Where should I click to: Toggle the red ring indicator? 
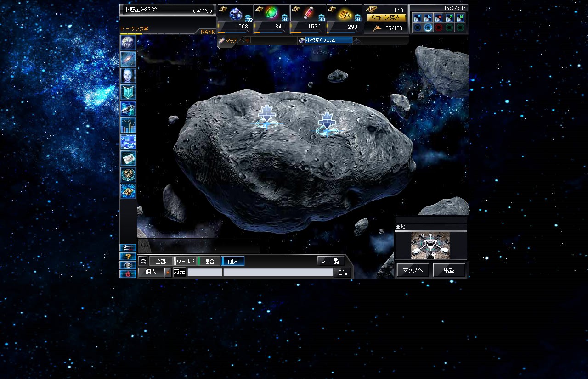[x=439, y=28]
